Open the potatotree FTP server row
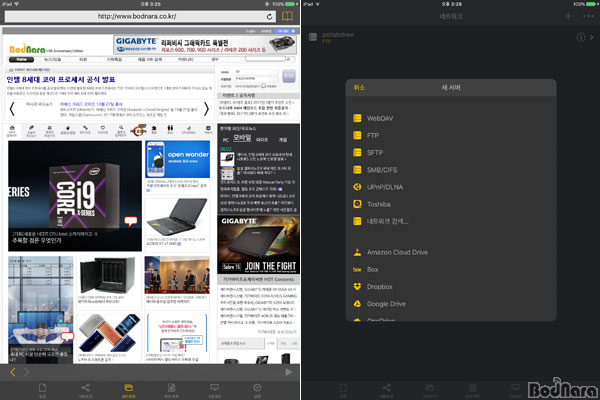This screenshot has width=600, height=400. coord(451,37)
